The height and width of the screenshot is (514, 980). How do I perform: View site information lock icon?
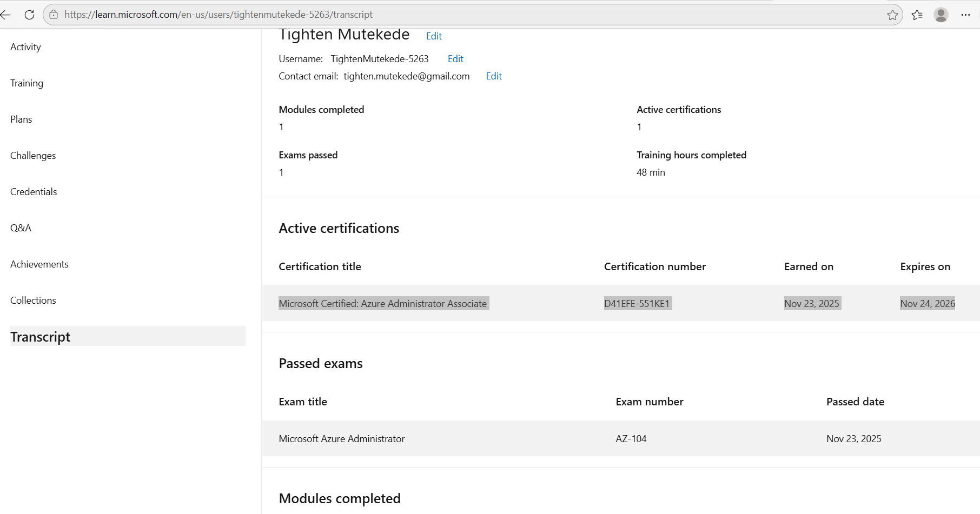[x=54, y=15]
